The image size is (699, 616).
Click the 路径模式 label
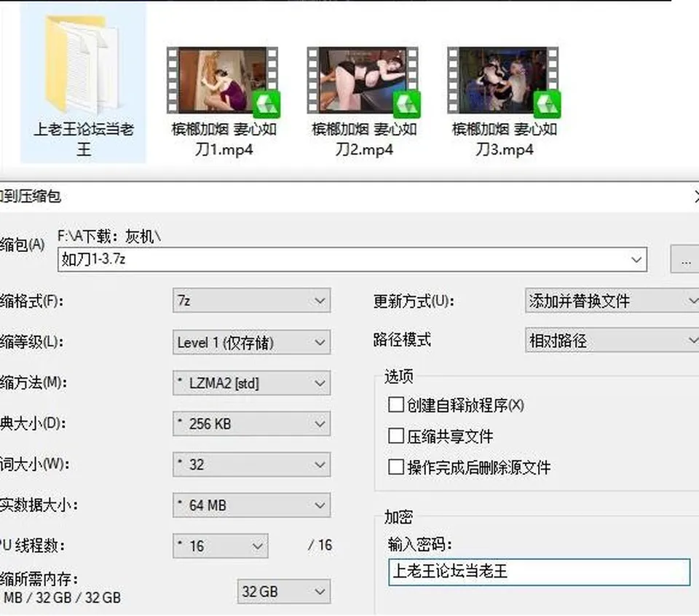pyautogui.click(x=402, y=340)
